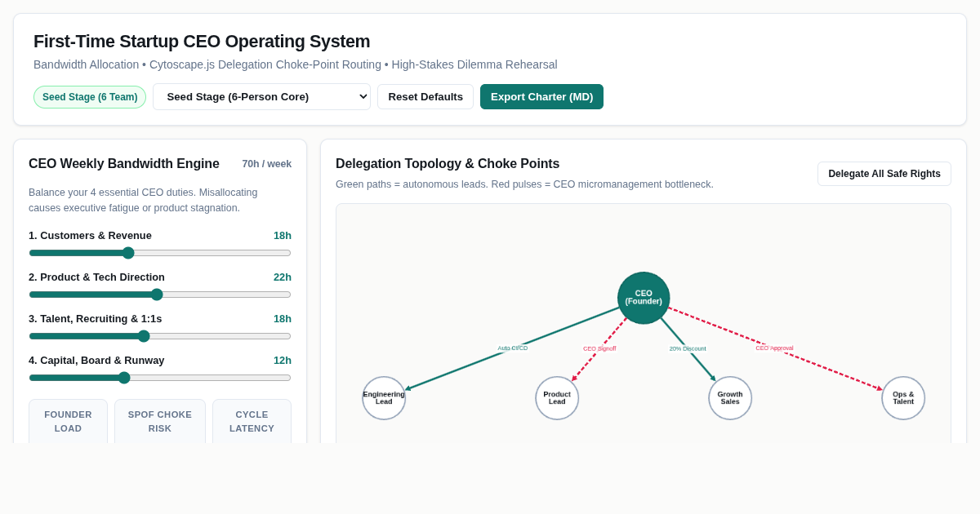Screen dimensions: 980x514
Task: Click the 70h / week total label
Action: tap(266, 164)
